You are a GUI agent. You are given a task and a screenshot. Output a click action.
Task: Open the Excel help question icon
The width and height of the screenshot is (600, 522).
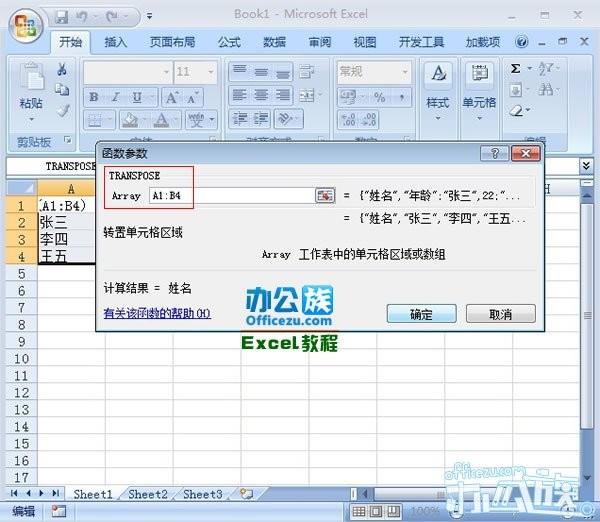click(x=522, y=42)
